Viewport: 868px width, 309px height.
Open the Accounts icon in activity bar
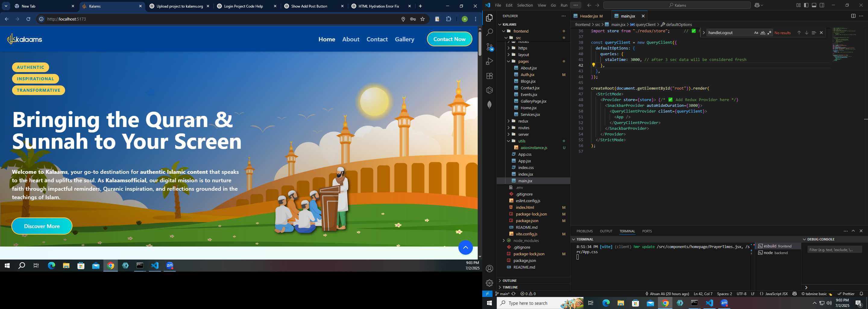489,269
